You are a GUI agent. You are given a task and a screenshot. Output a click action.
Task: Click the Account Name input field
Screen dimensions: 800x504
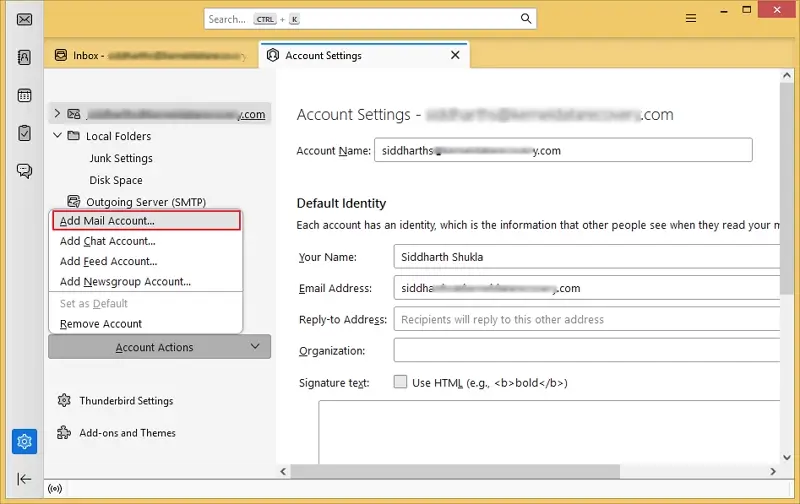[563, 150]
